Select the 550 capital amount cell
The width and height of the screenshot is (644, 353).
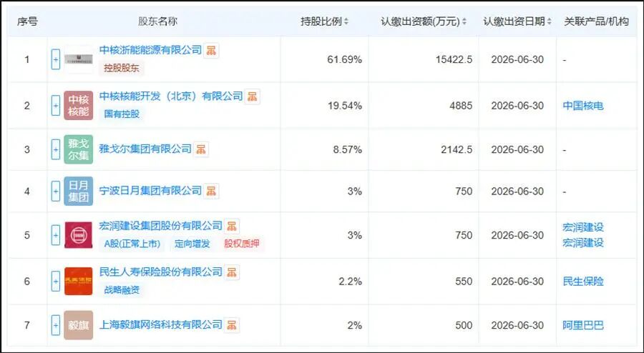(464, 282)
